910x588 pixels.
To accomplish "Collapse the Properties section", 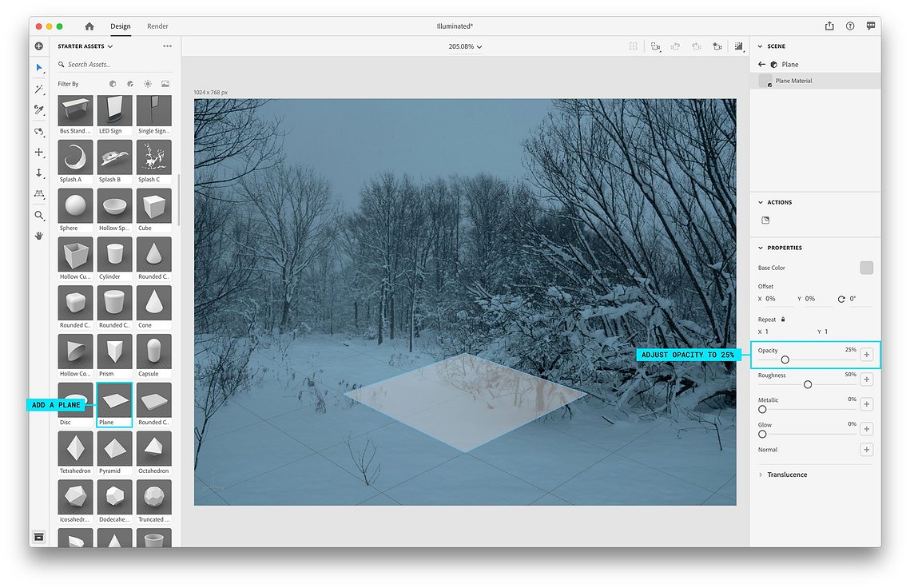I will [x=761, y=248].
